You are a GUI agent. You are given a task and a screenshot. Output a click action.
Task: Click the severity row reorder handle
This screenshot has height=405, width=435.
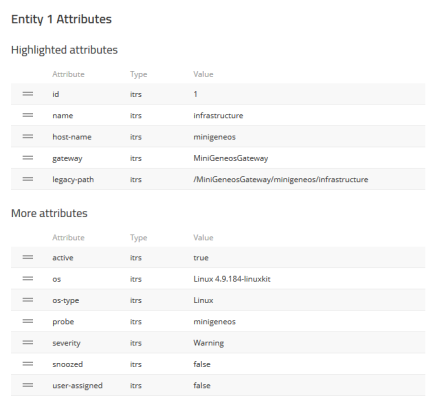click(x=28, y=343)
